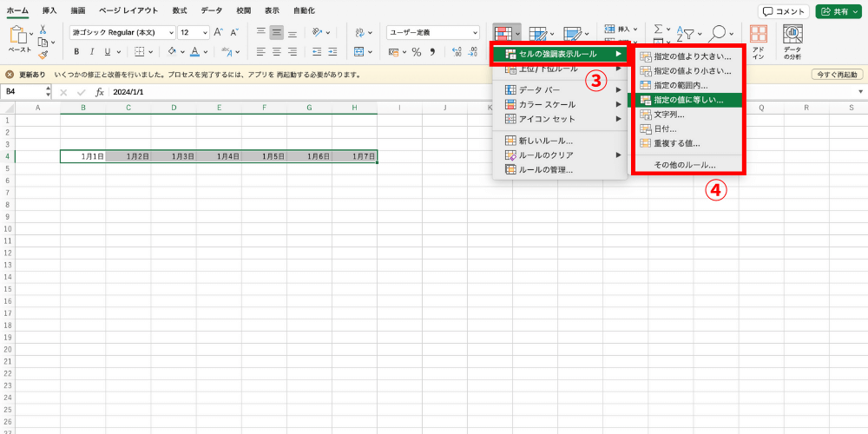Open the font name dropdown
Image resolution: width=868 pixels, height=434 pixels.
[x=171, y=33]
